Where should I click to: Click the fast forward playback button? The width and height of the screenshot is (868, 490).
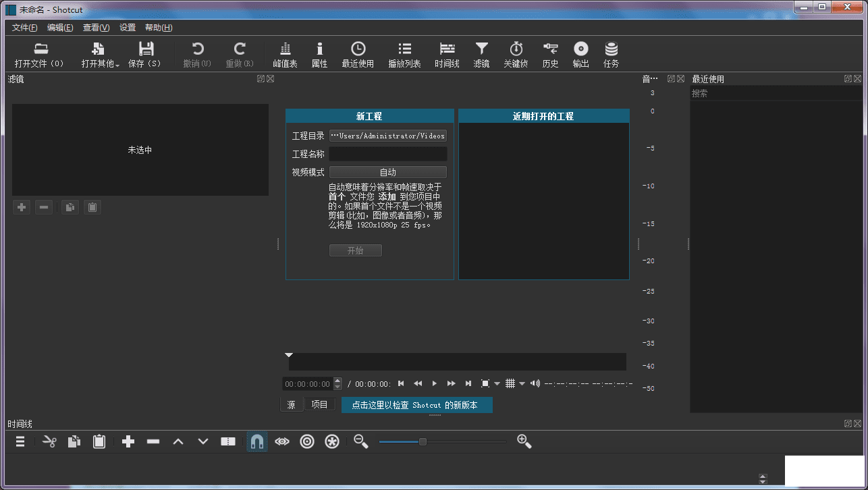[452, 383]
